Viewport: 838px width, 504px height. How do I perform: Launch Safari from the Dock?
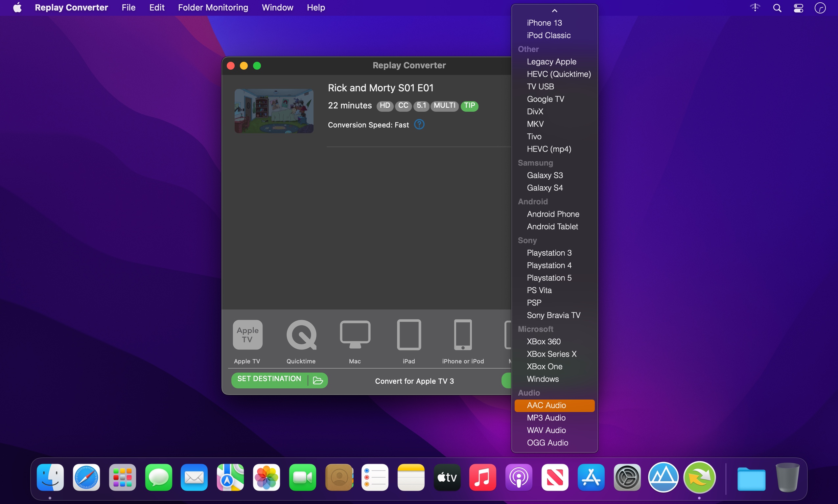tap(86, 477)
